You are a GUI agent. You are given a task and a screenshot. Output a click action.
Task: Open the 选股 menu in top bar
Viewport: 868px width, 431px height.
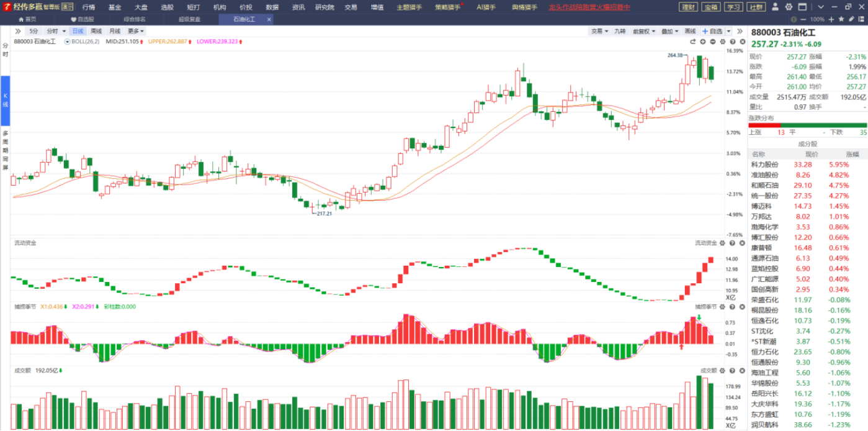(x=168, y=7)
